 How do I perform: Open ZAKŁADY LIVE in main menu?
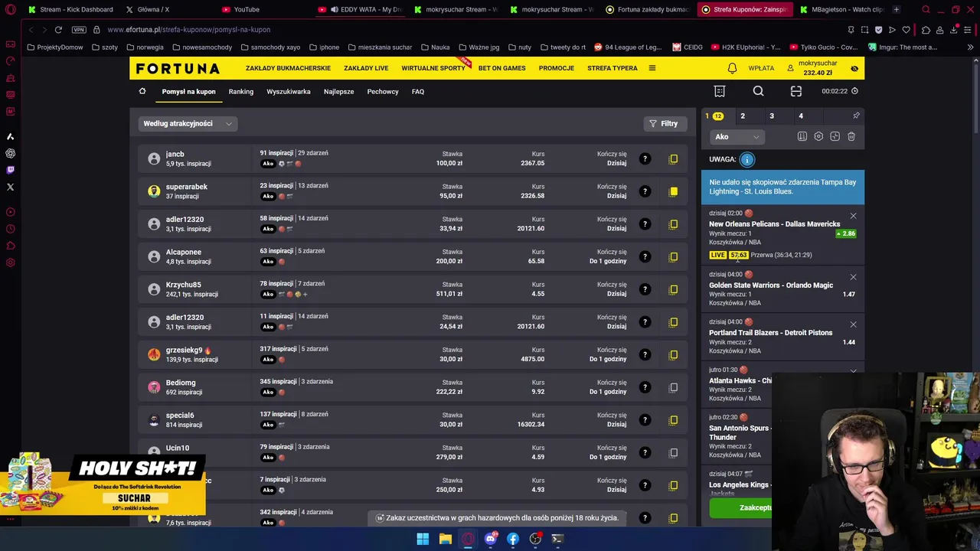coord(366,68)
